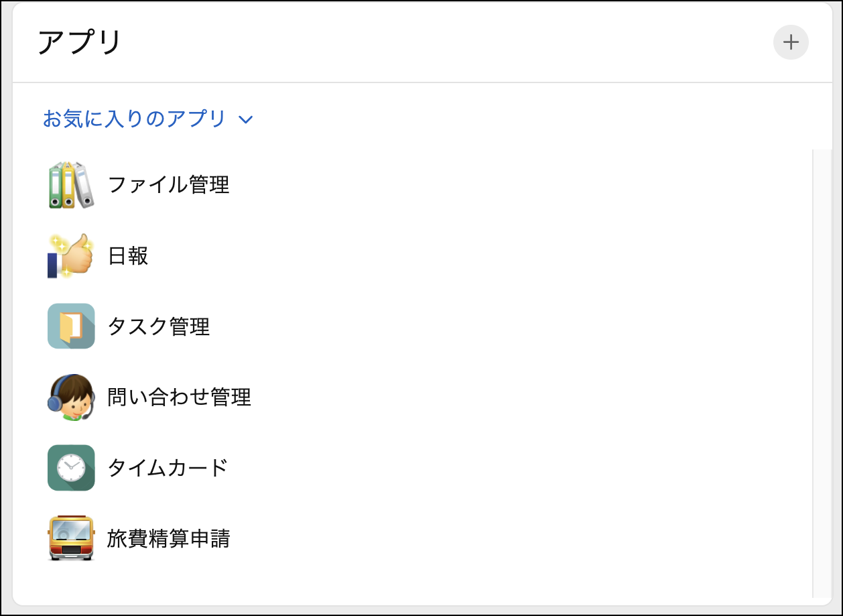This screenshot has width=843, height=616.
Task: Open 旅費精算申請 via the bus icon
Action: tap(70, 538)
